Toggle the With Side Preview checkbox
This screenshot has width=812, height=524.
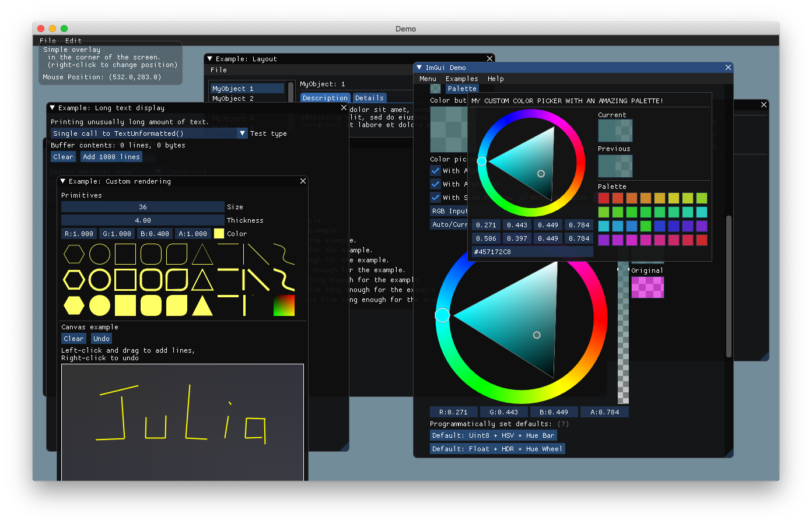tap(435, 198)
